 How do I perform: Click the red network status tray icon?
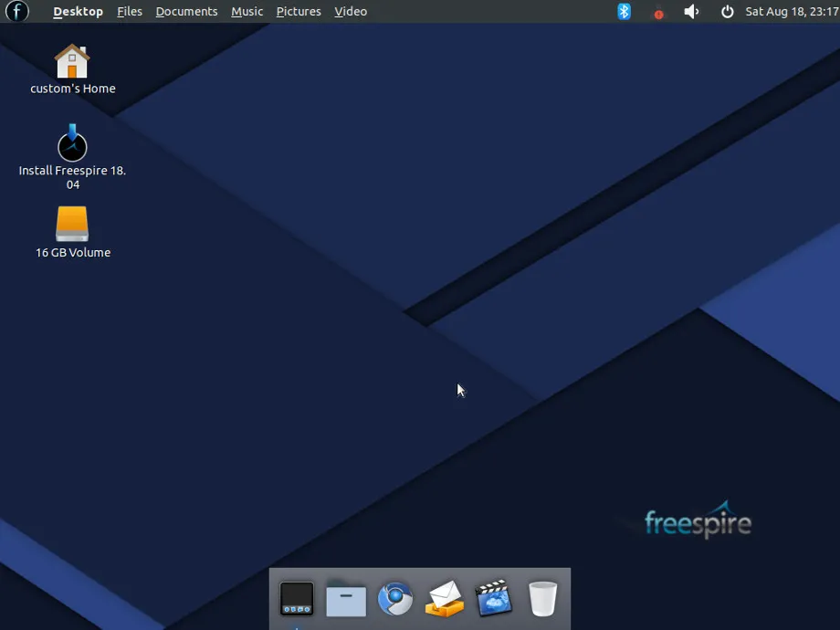click(x=658, y=13)
